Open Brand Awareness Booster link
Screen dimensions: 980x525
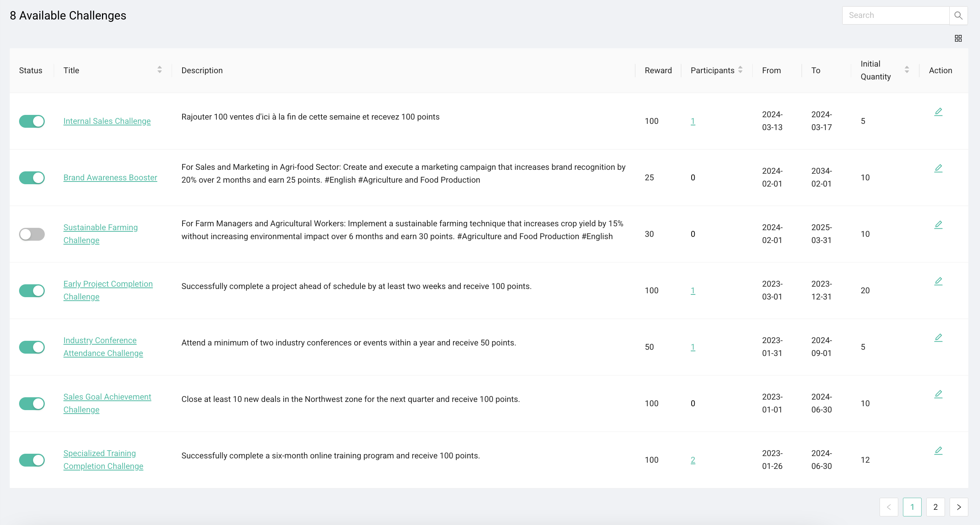coord(110,178)
